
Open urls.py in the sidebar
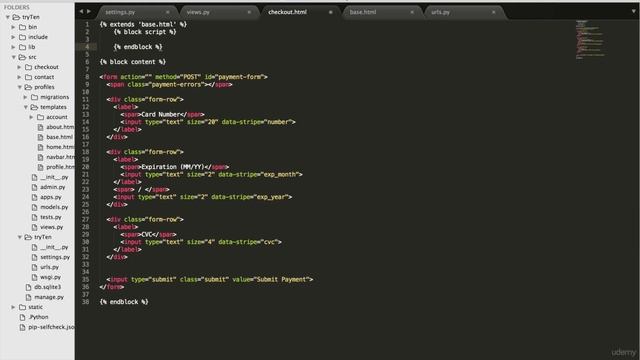click(x=49, y=267)
